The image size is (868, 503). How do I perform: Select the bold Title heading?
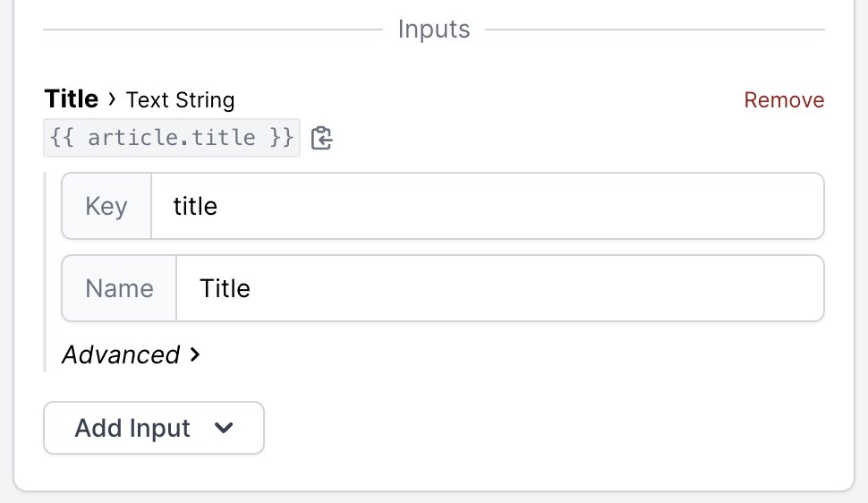[x=72, y=99]
